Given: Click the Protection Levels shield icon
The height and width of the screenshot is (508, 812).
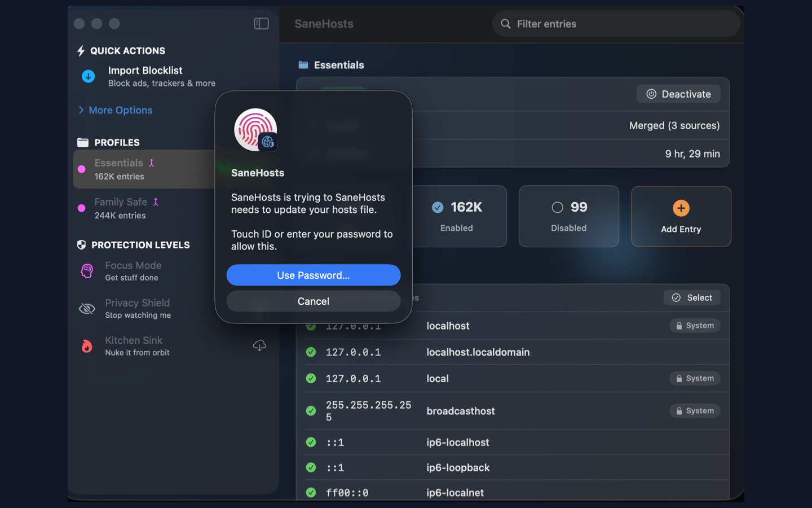Looking at the screenshot, I should click(x=82, y=245).
